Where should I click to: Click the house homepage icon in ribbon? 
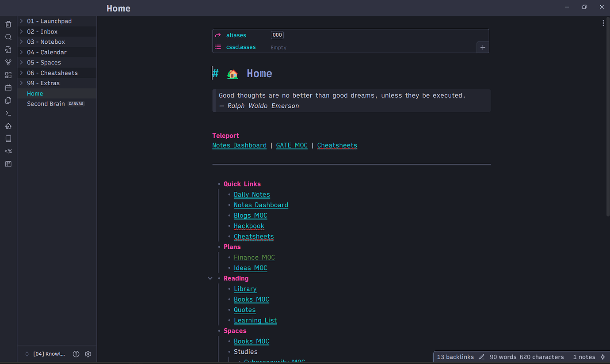(x=8, y=126)
